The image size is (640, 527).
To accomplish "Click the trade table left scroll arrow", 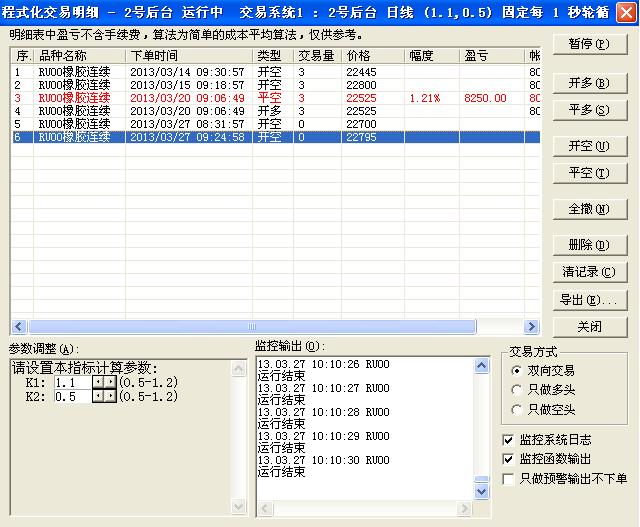I will [x=19, y=327].
